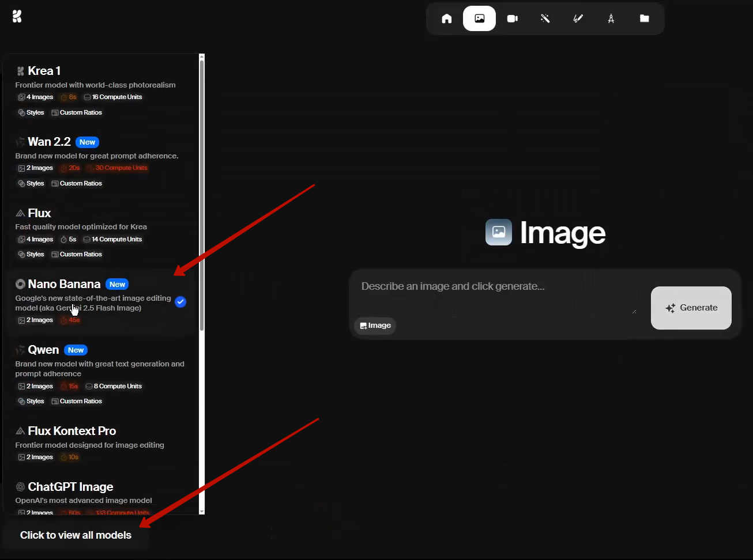Select Flux Kontext Pro model
The height and width of the screenshot is (560, 753).
point(71,431)
